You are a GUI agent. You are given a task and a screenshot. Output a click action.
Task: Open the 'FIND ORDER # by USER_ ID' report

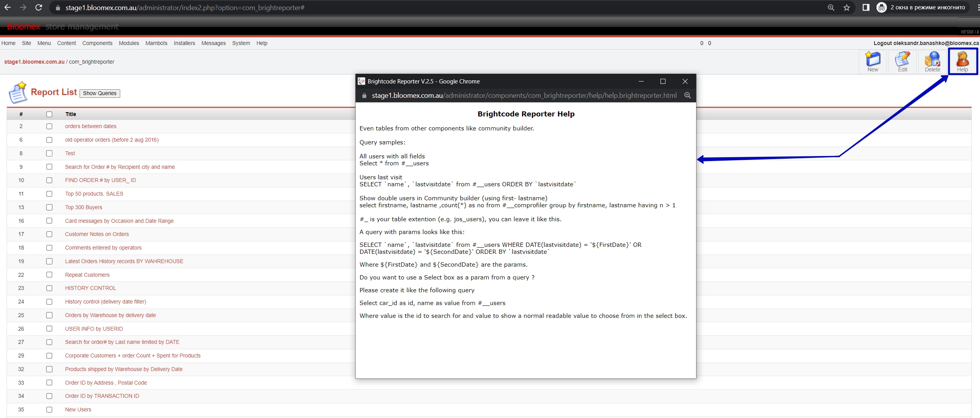pos(100,180)
